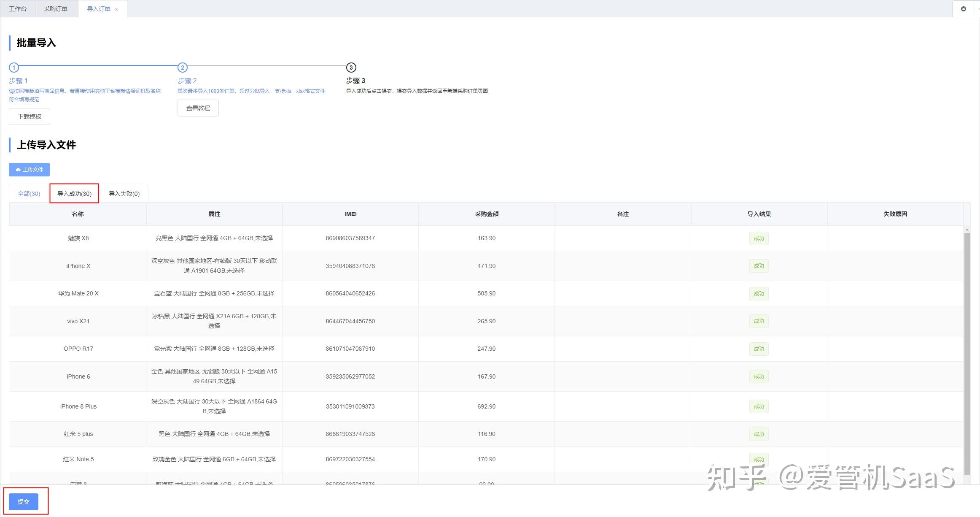Click the table vertical scrollbar thumb
Image resolution: width=980 pixels, height=517 pixels.
click(967, 354)
